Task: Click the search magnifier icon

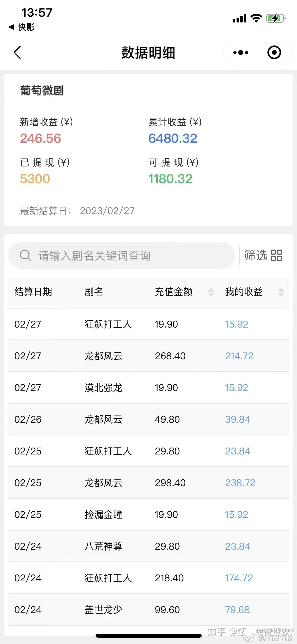Action: point(25,255)
